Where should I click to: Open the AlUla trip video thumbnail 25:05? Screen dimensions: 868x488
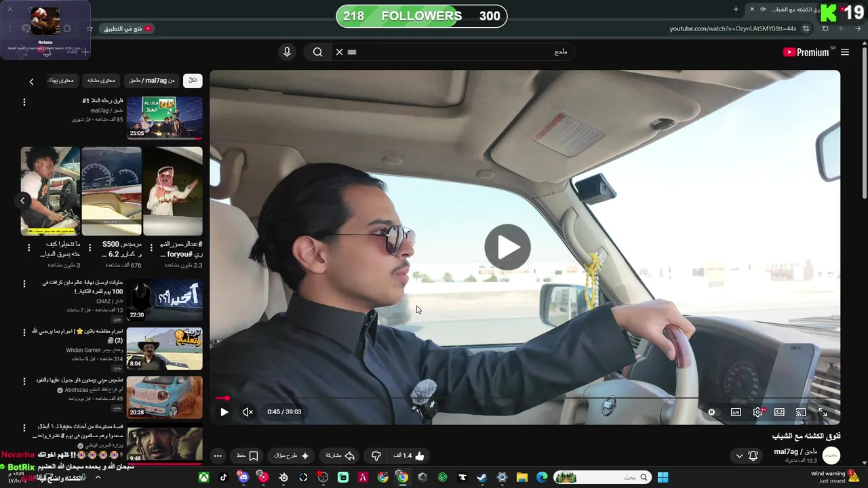click(x=164, y=117)
